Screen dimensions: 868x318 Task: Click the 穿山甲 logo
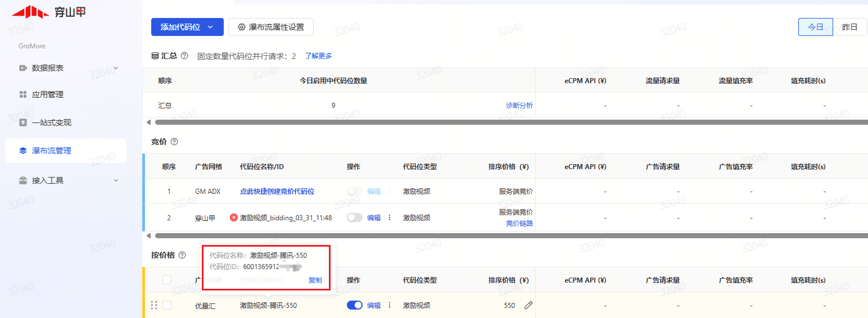49,12
